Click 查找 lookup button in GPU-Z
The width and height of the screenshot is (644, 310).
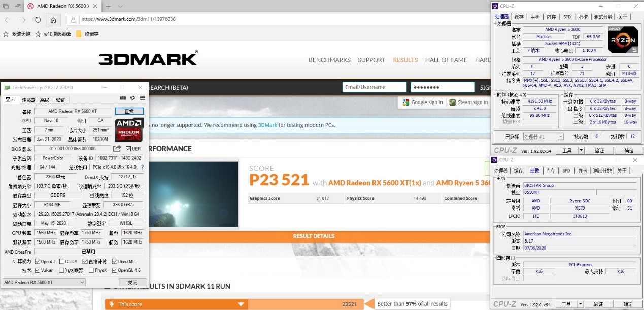(x=129, y=111)
